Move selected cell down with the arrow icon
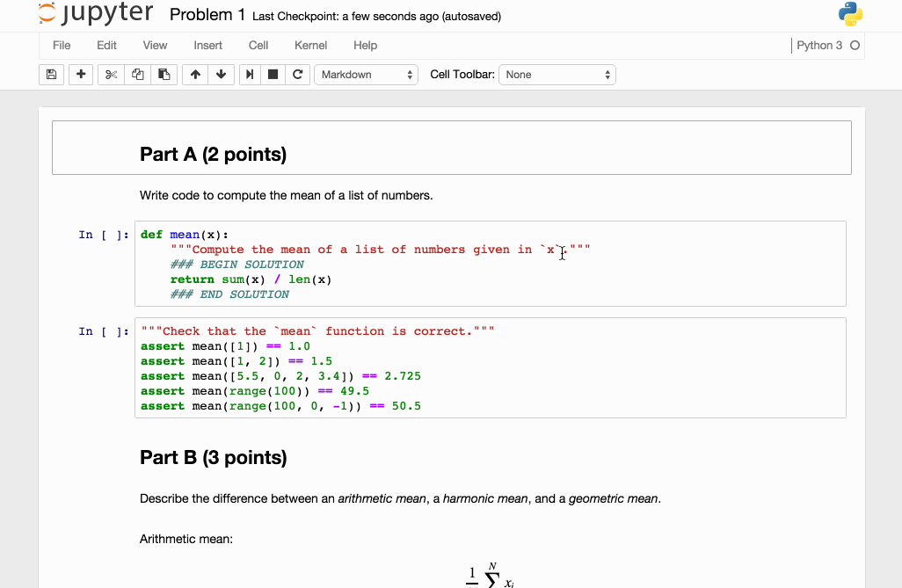Viewport: 902px width, 588px height. click(x=221, y=75)
